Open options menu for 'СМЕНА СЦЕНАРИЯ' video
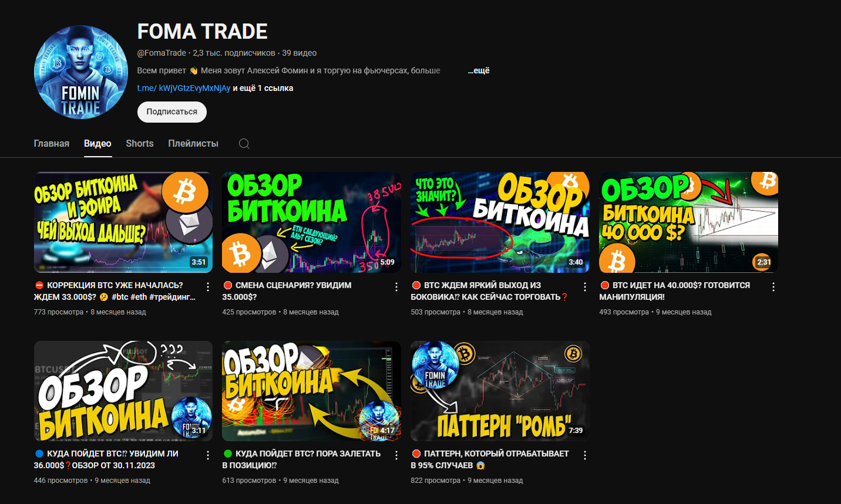The image size is (841, 504). (396, 287)
